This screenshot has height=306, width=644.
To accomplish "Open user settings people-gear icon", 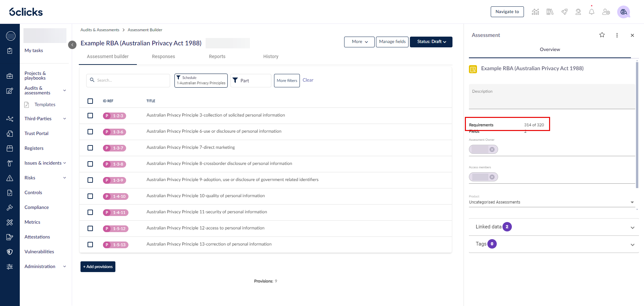I will click(x=606, y=12).
